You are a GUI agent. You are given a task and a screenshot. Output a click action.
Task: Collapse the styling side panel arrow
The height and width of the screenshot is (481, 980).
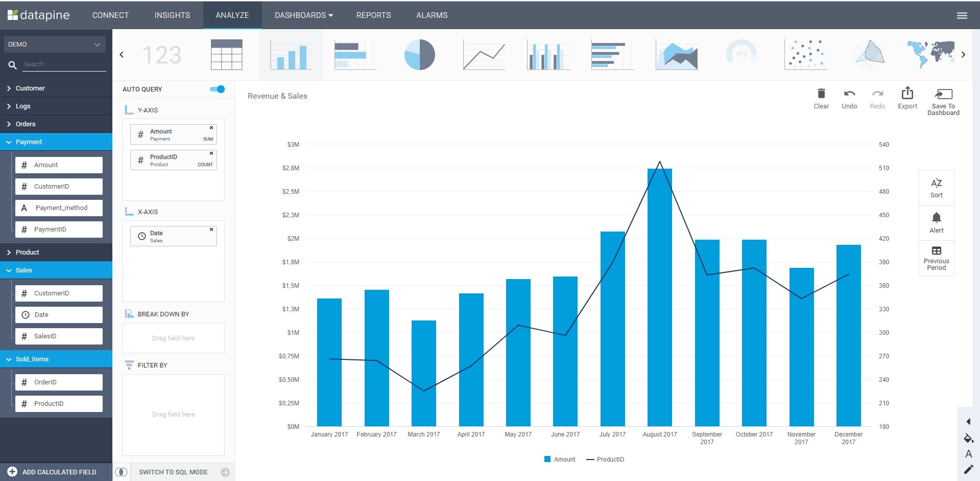(x=969, y=421)
